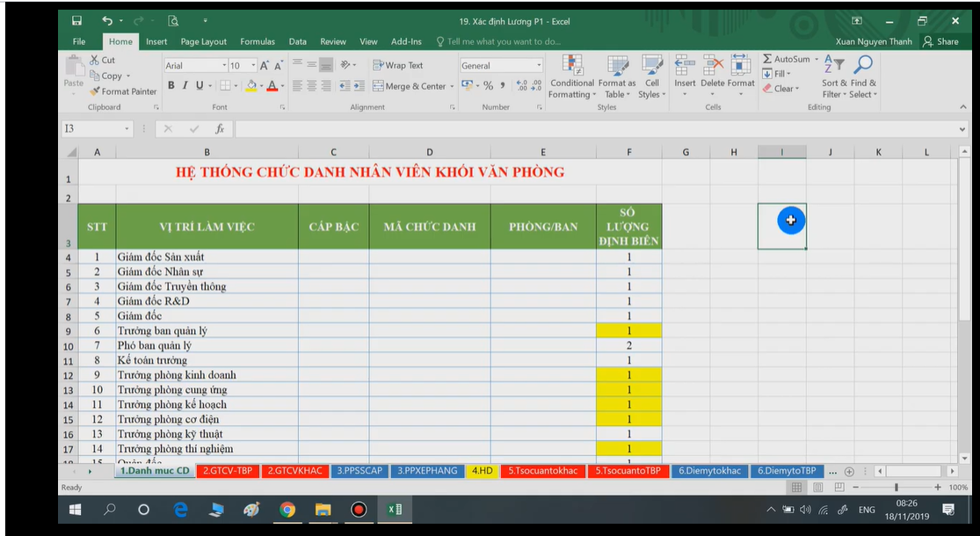Click the Insert Function fx icon
Image resolution: width=980 pixels, height=536 pixels.
(x=220, y=128)
